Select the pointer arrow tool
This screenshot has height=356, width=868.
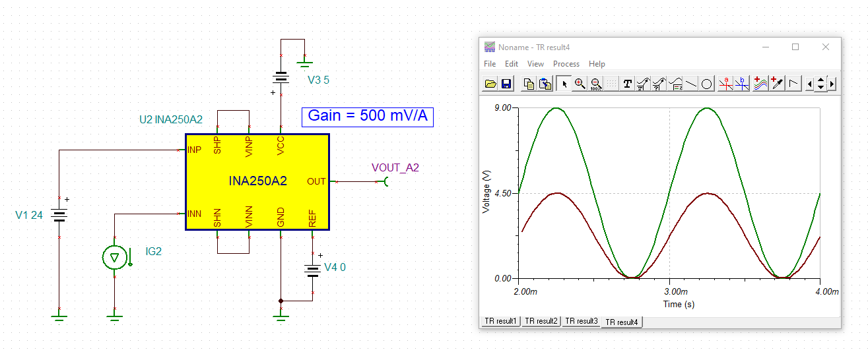point(564,84)
